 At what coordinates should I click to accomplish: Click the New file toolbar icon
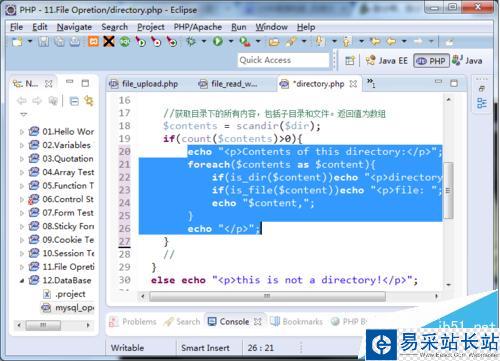(x=17, y=42)
